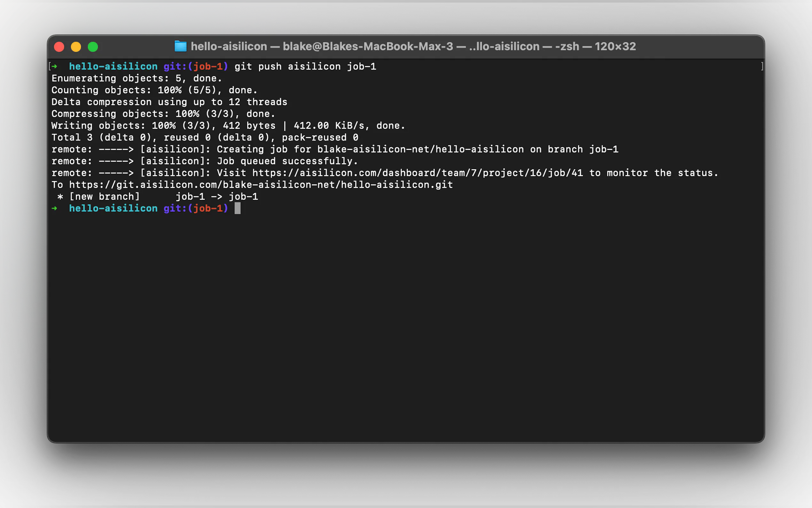
Task: Click the '[new branch]' text
Action: 104,196
